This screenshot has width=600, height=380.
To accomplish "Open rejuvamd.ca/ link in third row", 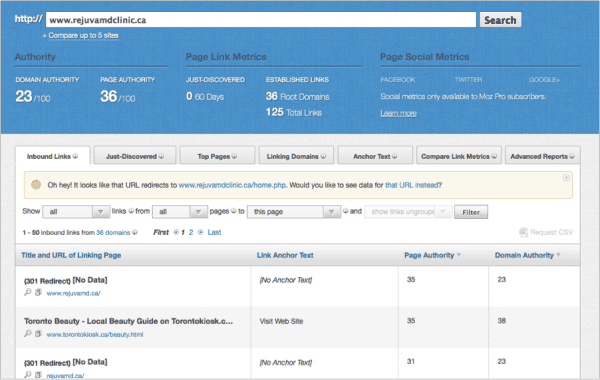I will point(65,376).
